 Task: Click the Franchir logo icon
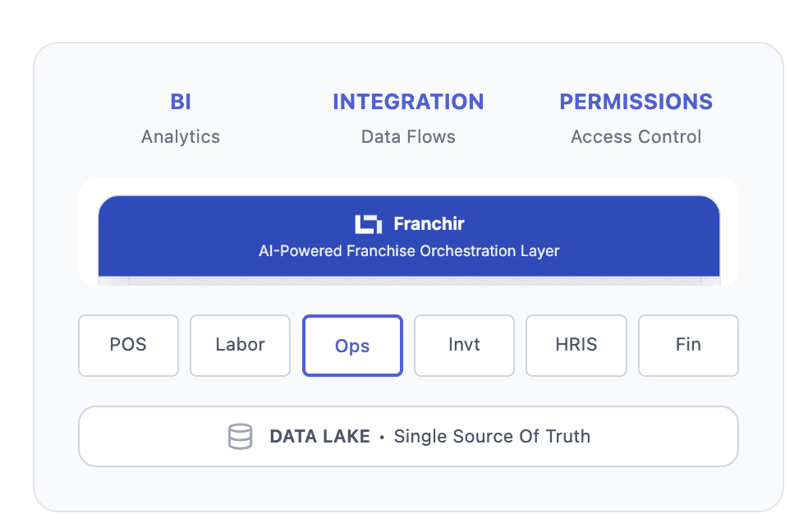[x=369, y=223]
